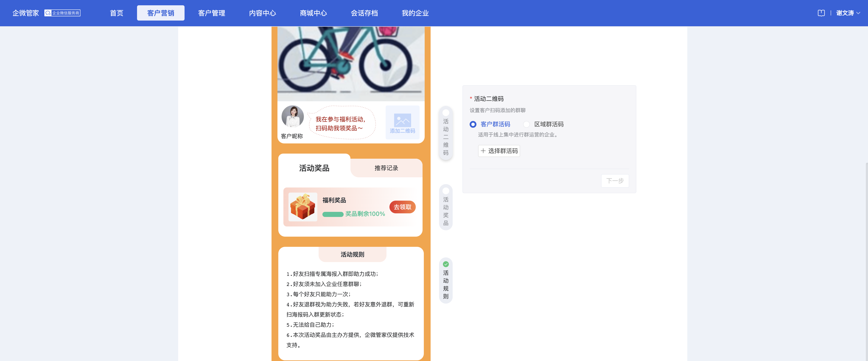Click the 福利奖品 prize title
The image size is (868, 361).
click(x=334, y=200)
